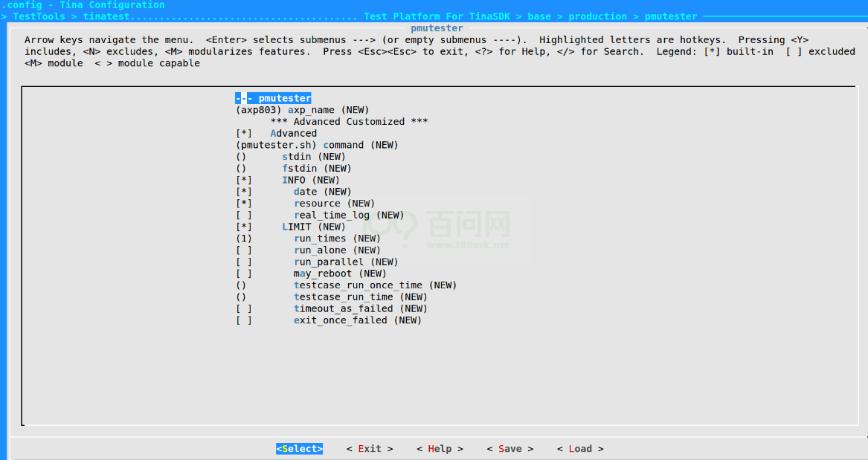Viewport: 868px width, 460px height.
Task: Click 'production' in the breadcrumb path
Action: 598,16
